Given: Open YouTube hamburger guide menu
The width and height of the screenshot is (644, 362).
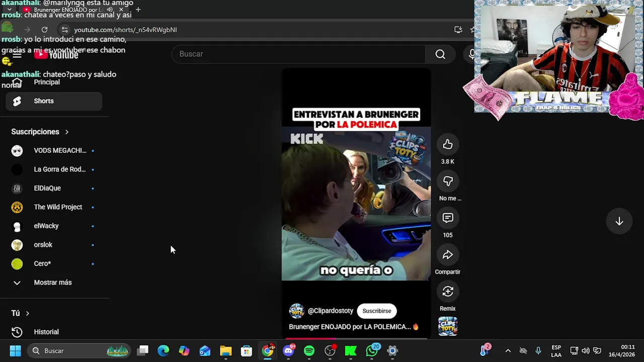Looking at the screenshot, I should click(x=17, y=54).
